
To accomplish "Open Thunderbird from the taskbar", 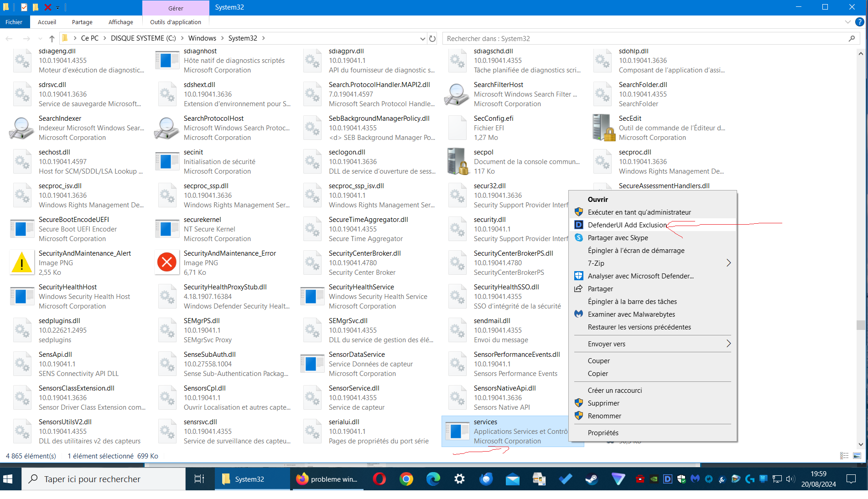I will [x=486, y=479].
